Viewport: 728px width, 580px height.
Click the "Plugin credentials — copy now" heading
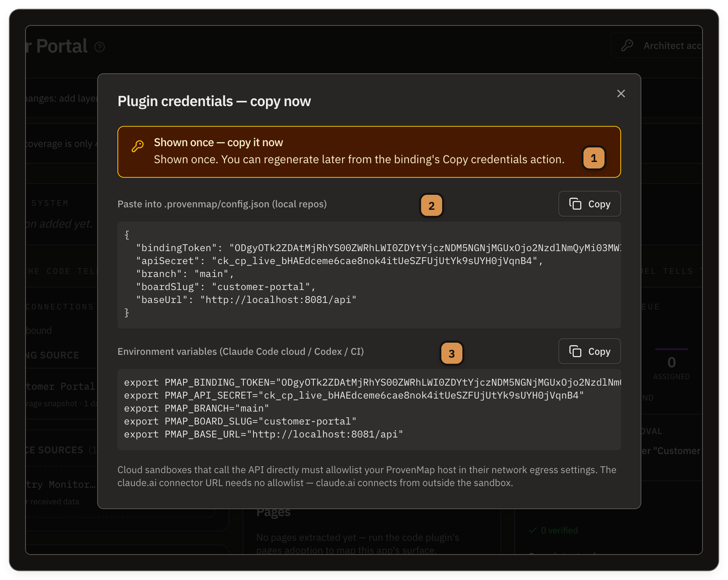pyautogui.click(x=214, y=101)
